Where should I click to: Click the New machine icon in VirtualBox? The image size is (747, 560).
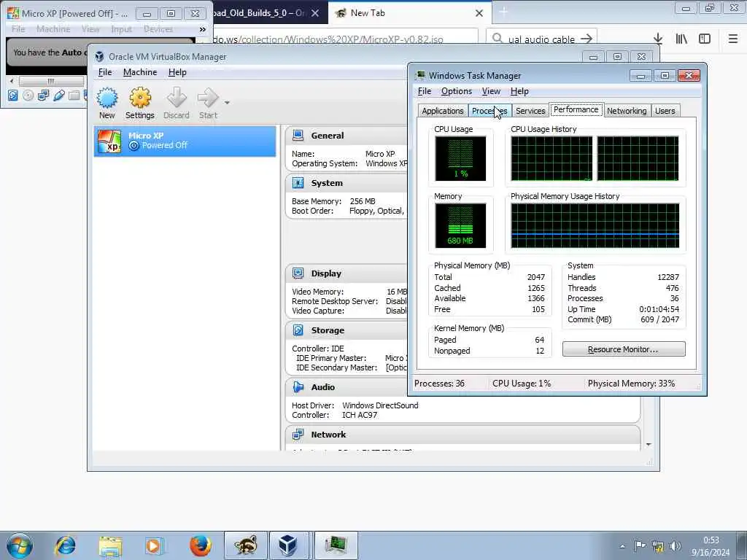coord(107,98)
